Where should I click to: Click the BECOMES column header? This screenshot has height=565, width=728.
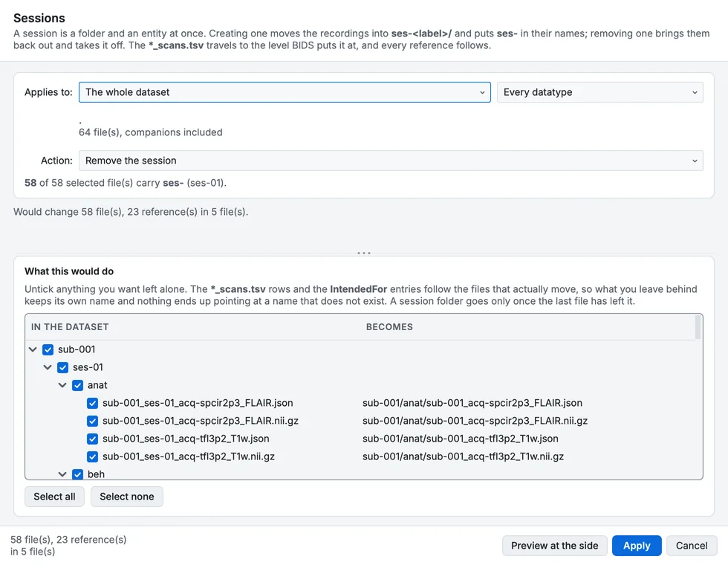coord(389,327)
